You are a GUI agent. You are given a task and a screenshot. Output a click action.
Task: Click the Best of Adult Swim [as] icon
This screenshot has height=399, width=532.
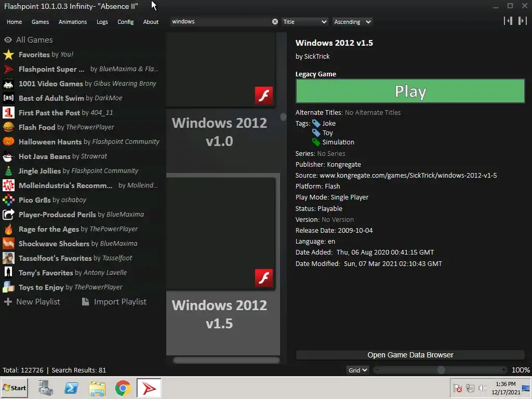click(8, 98)
